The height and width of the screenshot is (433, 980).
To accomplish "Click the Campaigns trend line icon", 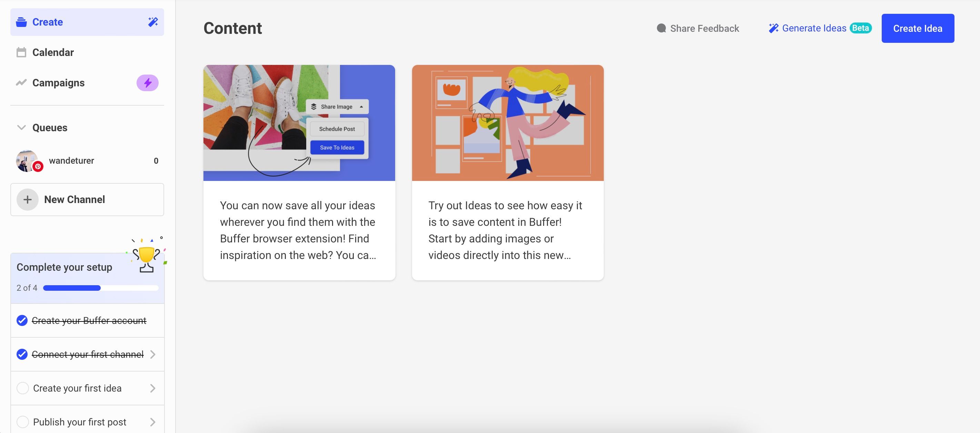I will click(x=21, y=83).
